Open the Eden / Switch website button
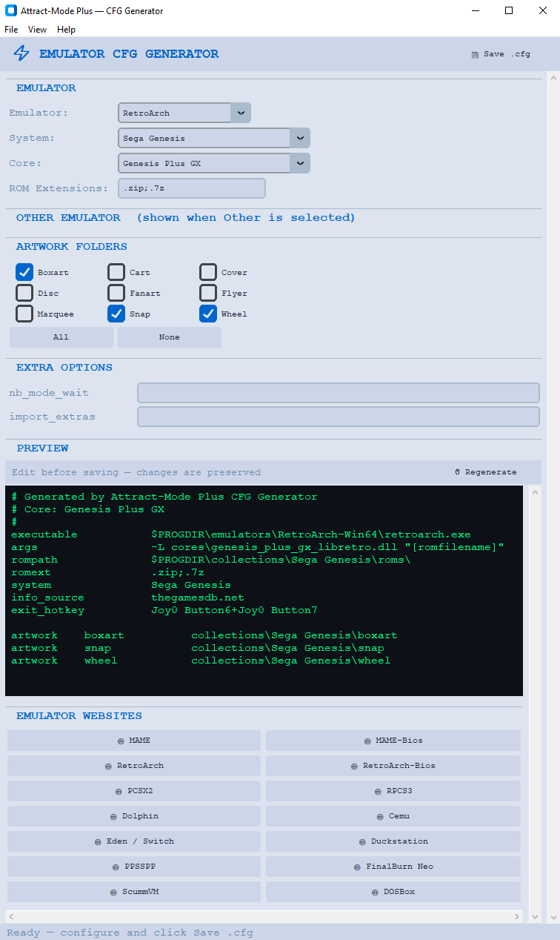Screen dimensions: 560x940 (x=134, y=841)
